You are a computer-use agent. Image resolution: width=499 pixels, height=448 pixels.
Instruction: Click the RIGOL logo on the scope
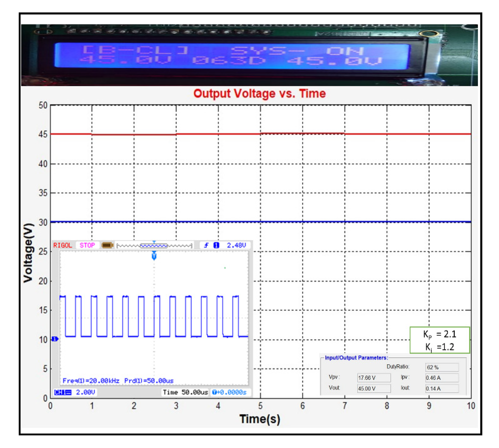(63, 245)
